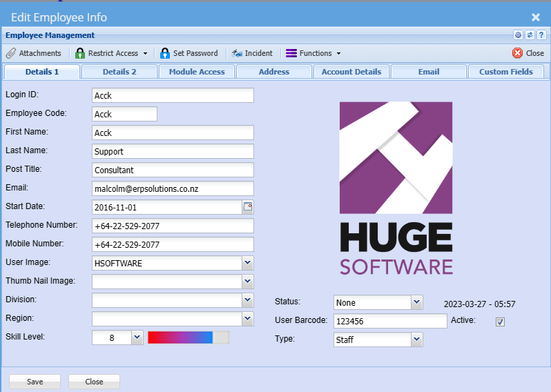Close the Edit Employee Info dialog with X
The width and height of the screenshot is (551, 392).
536,17
